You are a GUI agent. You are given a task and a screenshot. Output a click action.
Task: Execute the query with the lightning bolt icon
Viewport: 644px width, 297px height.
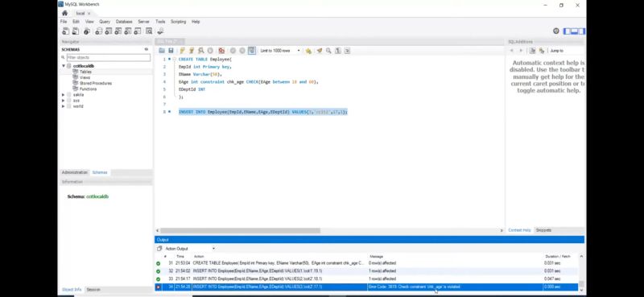182,51
